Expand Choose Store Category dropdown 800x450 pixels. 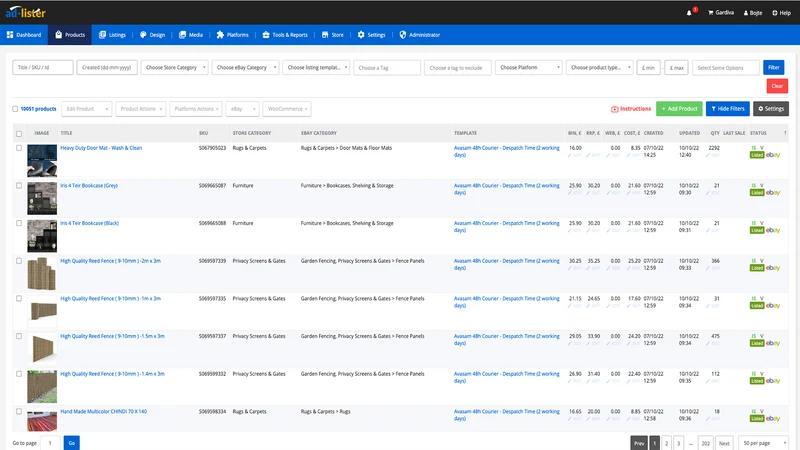pyautogui.click(x=174, y=67)
